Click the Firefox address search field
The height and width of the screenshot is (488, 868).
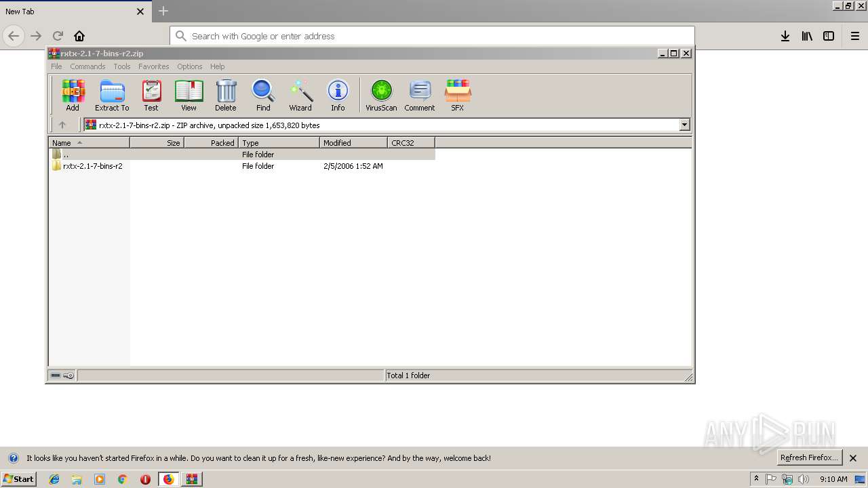click(x=432, y=36)
